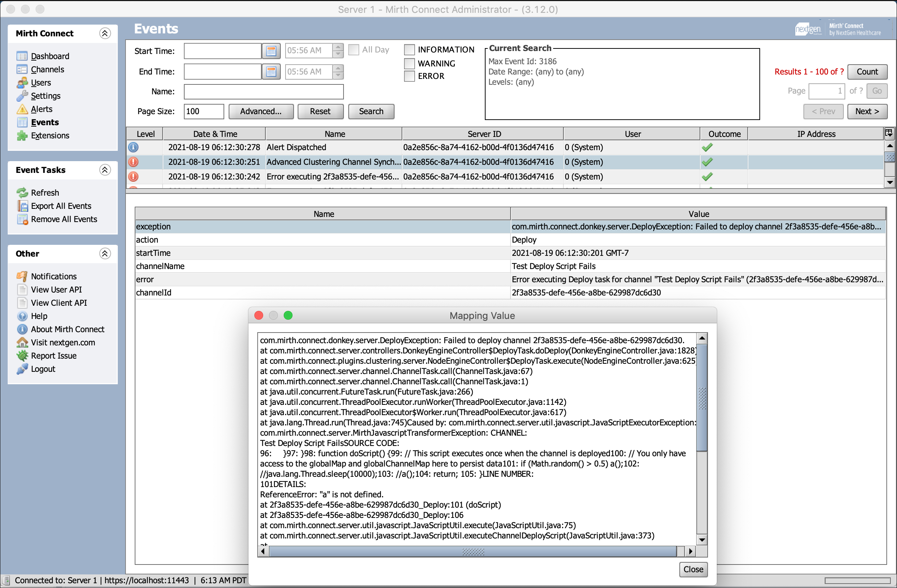Viewport: 897px width, 588px height.
Task: Click the Mapping Value vertical scrollbar thumb
Action: point(702,398)
